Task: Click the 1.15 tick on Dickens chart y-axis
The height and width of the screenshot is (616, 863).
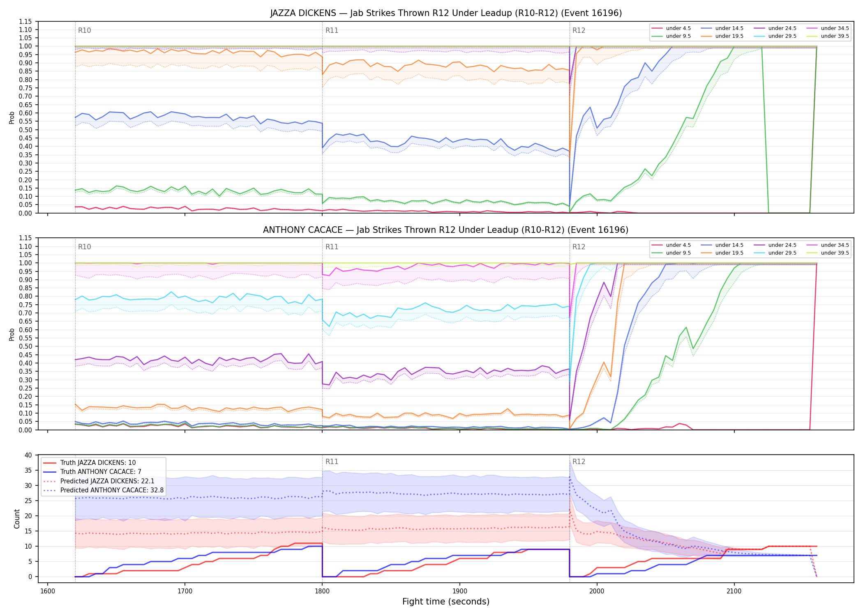Action: click(25, 21)
